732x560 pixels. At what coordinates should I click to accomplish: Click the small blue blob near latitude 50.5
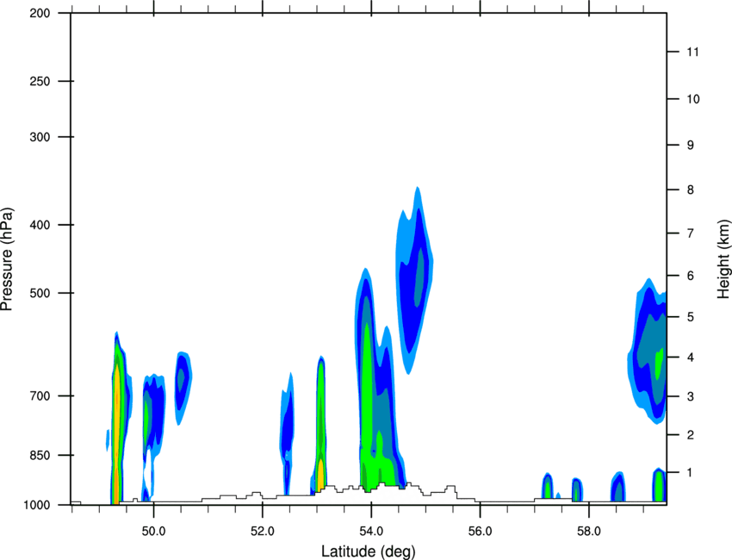[183, 388]
